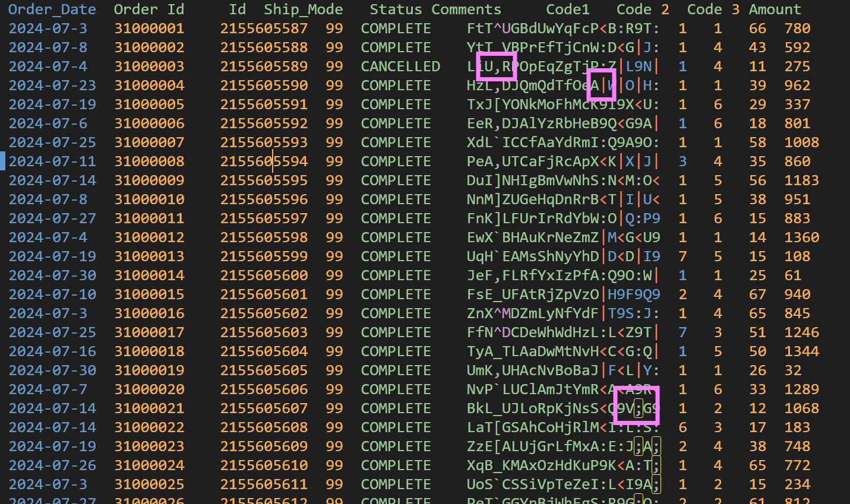The image size is (850, 504).
Task: Click the Order_Date column header
Action: click(52, 9)
